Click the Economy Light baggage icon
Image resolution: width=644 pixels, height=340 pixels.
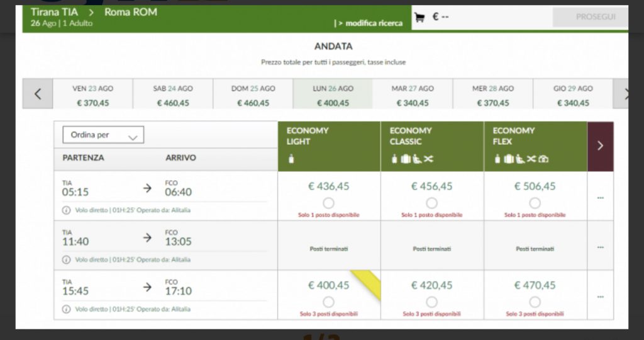[291, 159]
